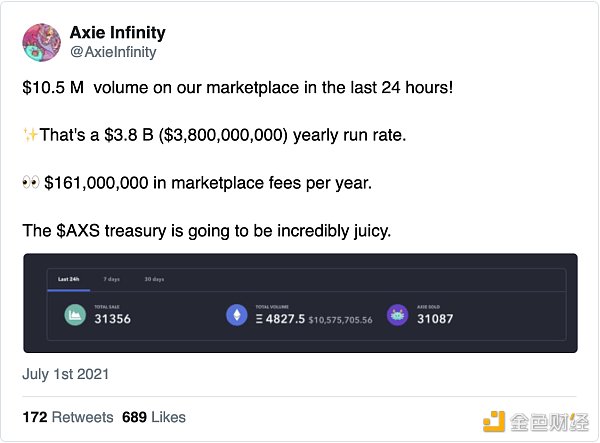The image size is (600, 443).
Task: Click the green Total Sale chart icon
Action: [x=74, y=314]
